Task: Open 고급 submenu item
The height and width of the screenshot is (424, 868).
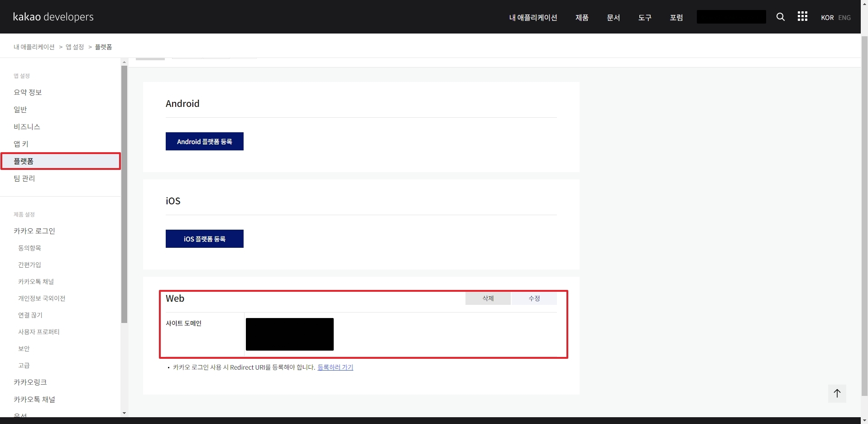Action: (x=24, y=366)
